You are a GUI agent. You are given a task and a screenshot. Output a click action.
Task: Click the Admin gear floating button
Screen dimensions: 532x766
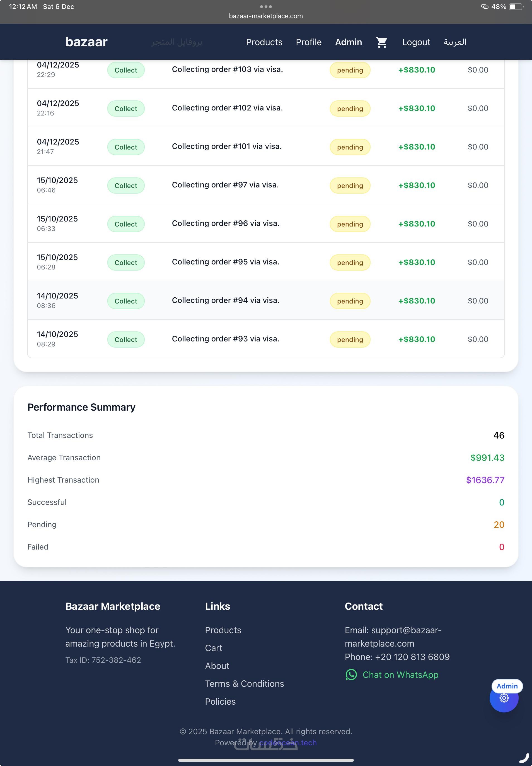504,698
